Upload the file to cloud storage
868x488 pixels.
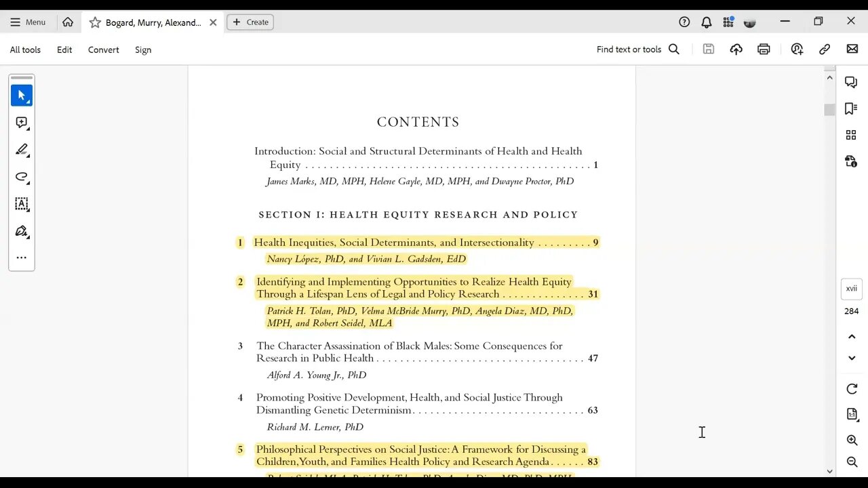(x=736, y=49)
